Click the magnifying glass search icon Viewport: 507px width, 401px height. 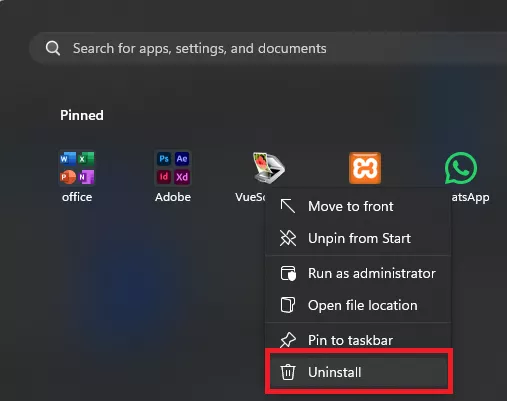click(x=53, y=48)
